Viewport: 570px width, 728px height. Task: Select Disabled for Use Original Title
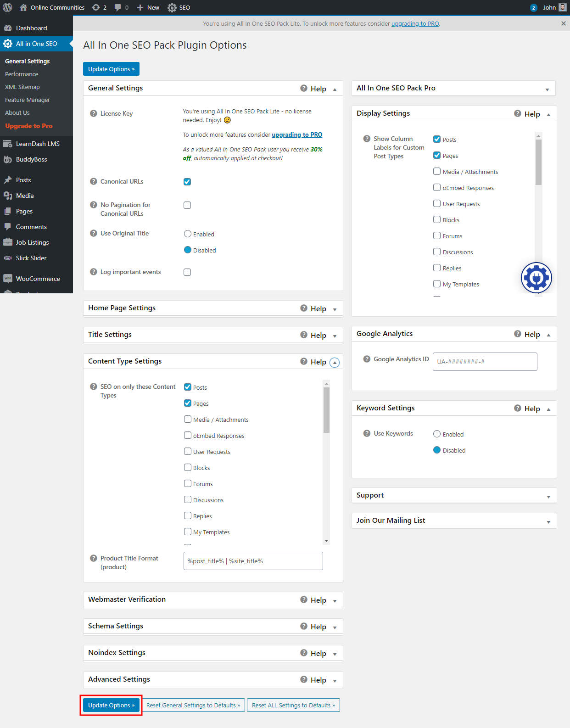coord(188,250)
